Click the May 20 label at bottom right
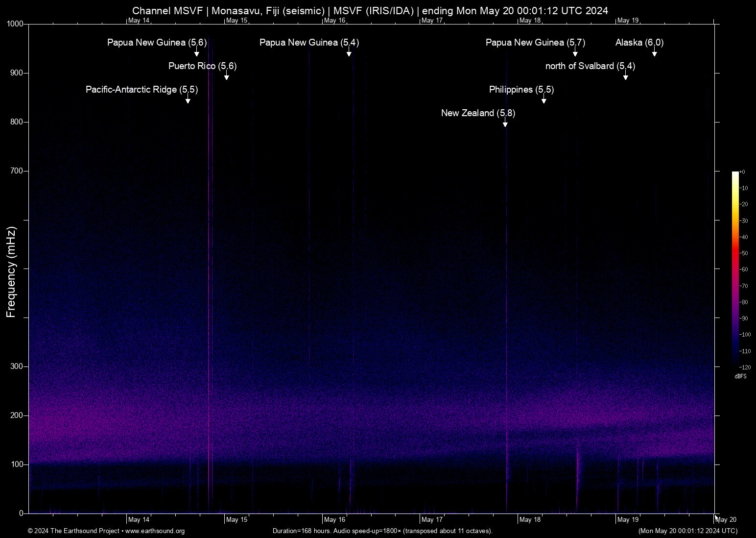The width and height of the screenshot is (756, 538). [726, 519]
